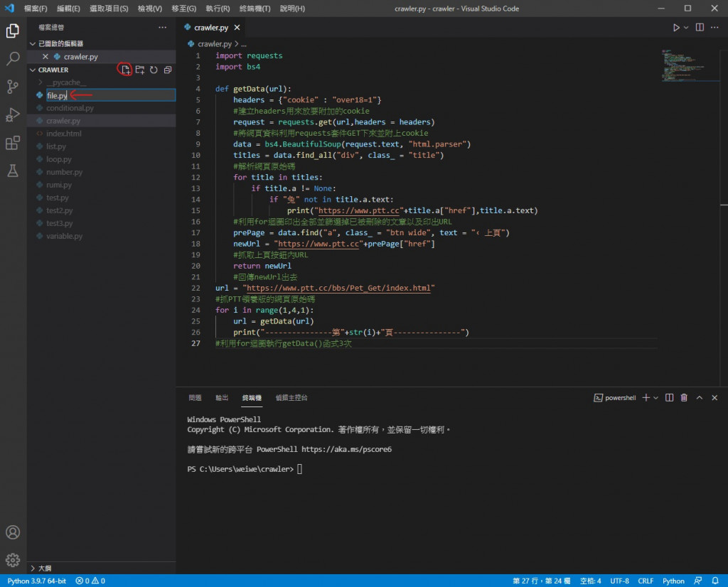
Task: Split the editor to the right
Action: 700,28
